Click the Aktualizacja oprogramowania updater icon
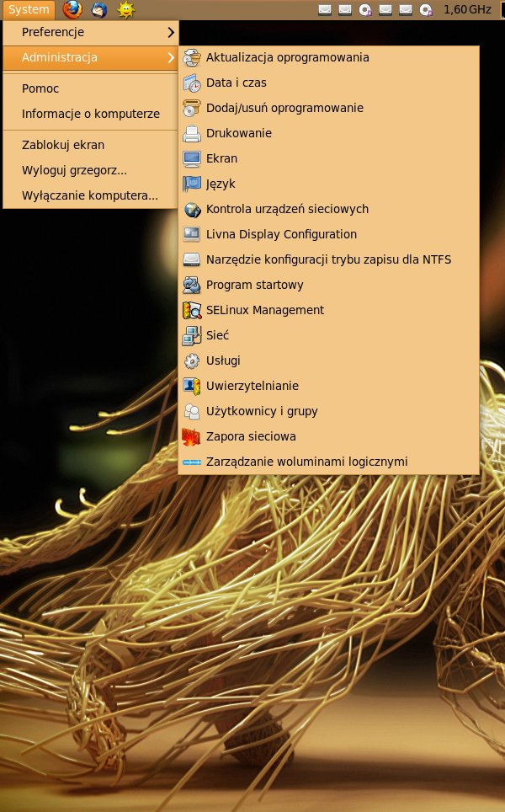This screenshot has width=505, height=812. pos(191,57)
